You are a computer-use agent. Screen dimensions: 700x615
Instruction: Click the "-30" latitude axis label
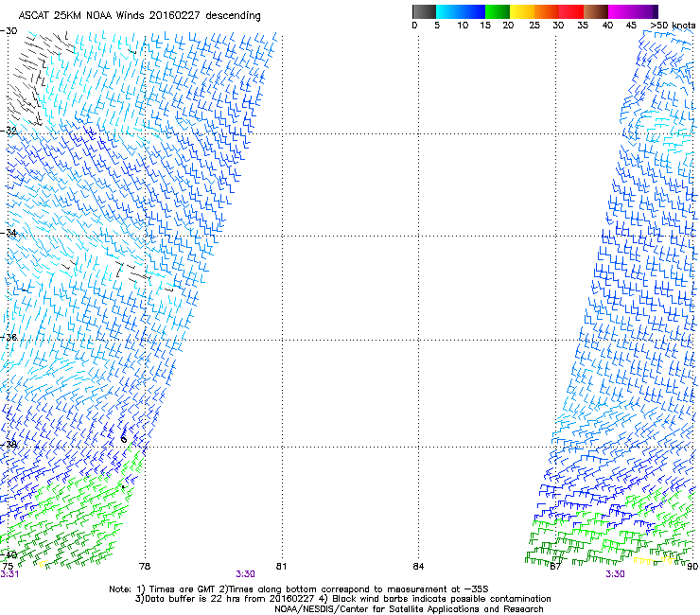coord(9,31)
